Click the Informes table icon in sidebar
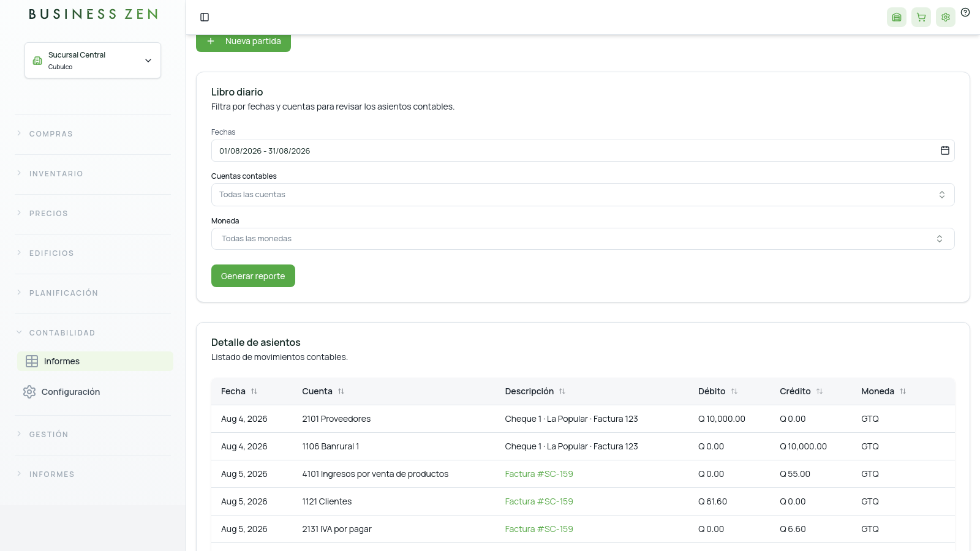Viewport: 980px width, 551px height. pos(32,361)
